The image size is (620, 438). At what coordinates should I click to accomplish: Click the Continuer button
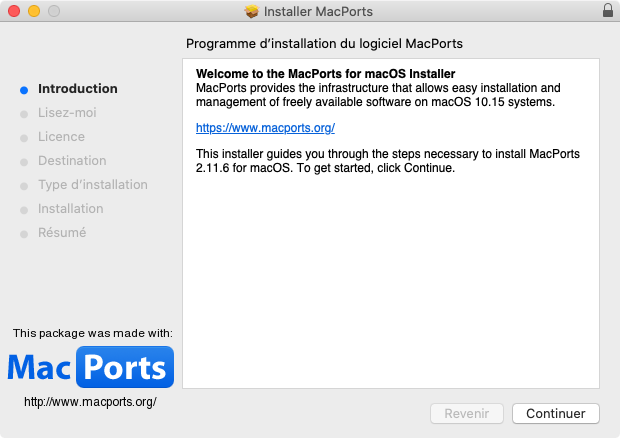coord(555,413)
